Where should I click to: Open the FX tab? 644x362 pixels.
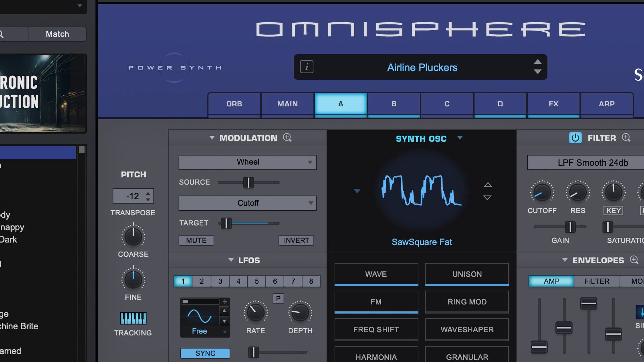click(x=554, y=104)
